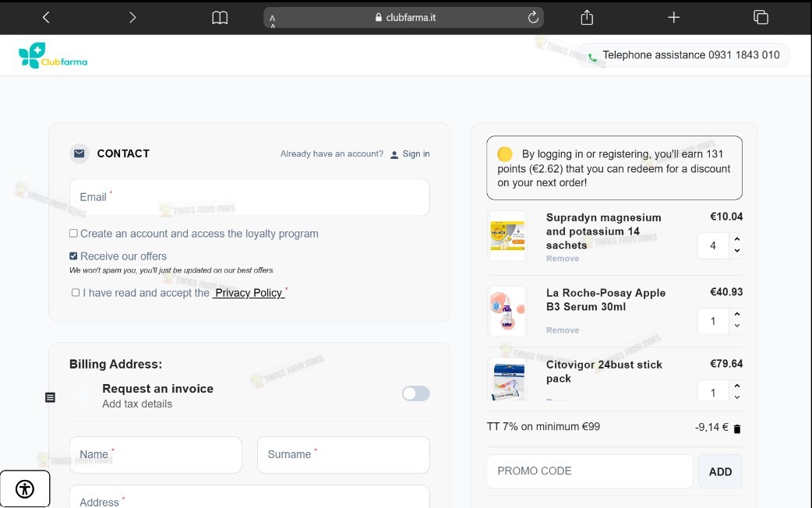This screenshot has width=812, height=508.
Task: Click La Roche-Posay Apple B3 Serum title
Action: 605,299
